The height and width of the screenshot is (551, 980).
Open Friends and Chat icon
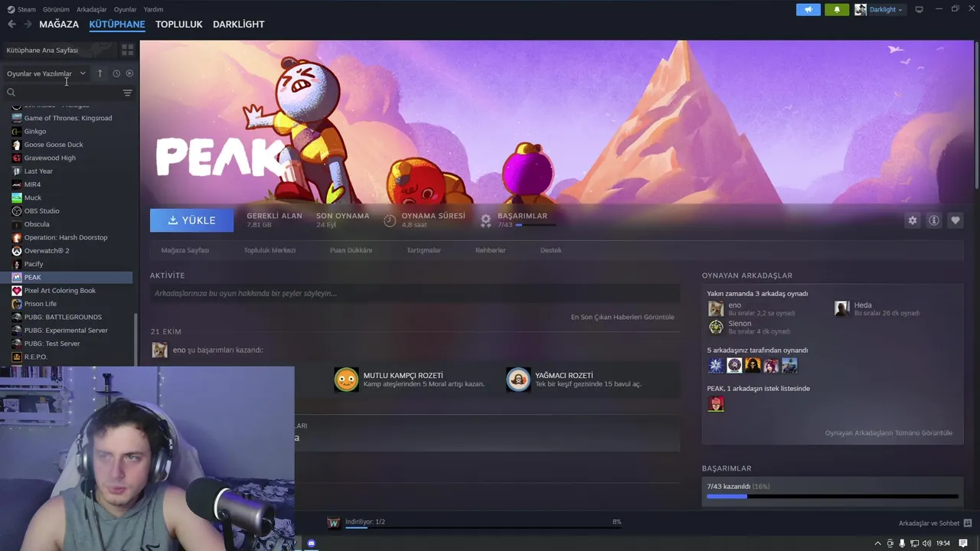[968, 523]
